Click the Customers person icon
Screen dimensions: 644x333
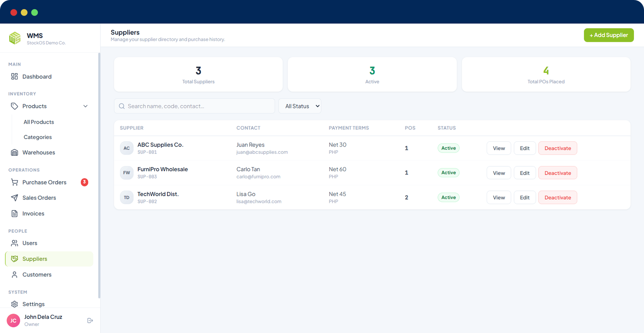point(14,275)
